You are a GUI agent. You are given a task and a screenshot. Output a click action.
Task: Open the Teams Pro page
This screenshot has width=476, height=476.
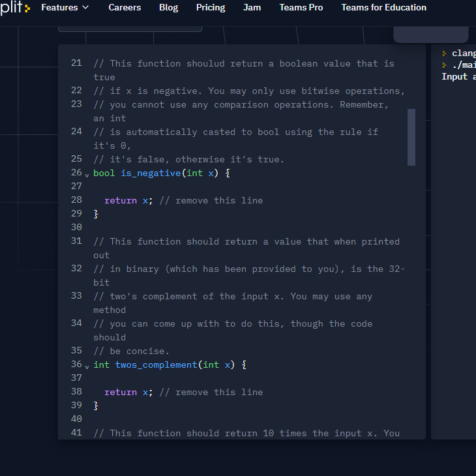[x=301, y=8]
